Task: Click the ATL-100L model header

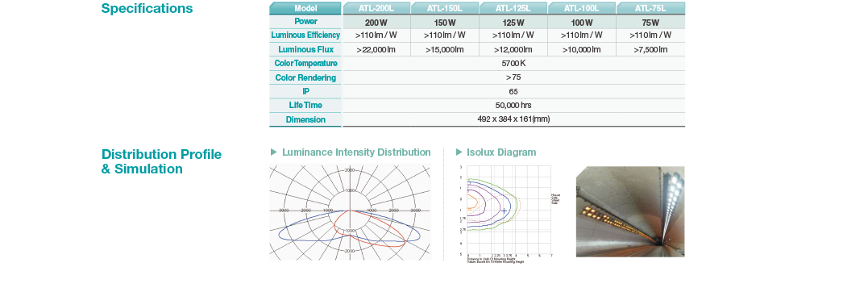Action: (x=582, y=8)
